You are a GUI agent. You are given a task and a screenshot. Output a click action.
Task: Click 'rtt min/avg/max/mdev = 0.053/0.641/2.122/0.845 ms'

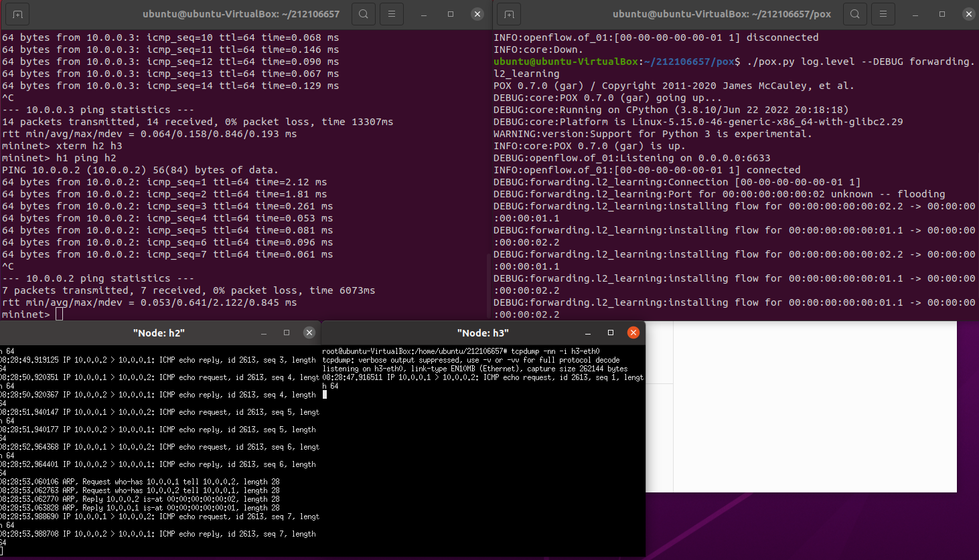point(149,302)
